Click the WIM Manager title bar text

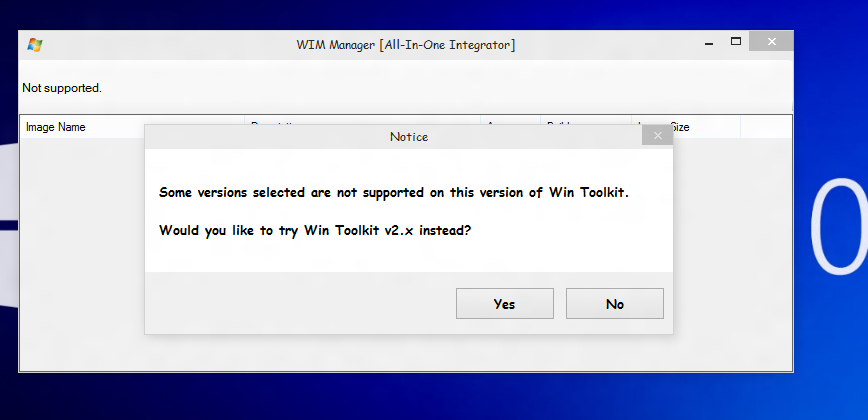coord(405,45)
